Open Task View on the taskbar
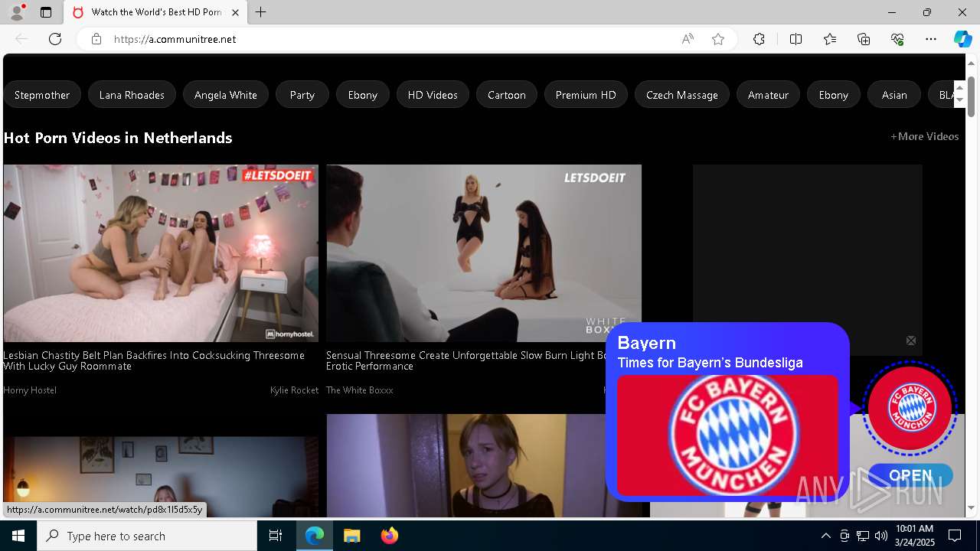 [x=276, y=536]
